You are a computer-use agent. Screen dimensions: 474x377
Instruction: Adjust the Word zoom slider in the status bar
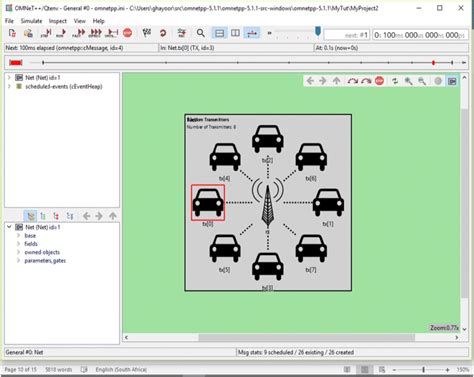click(423, 369)
